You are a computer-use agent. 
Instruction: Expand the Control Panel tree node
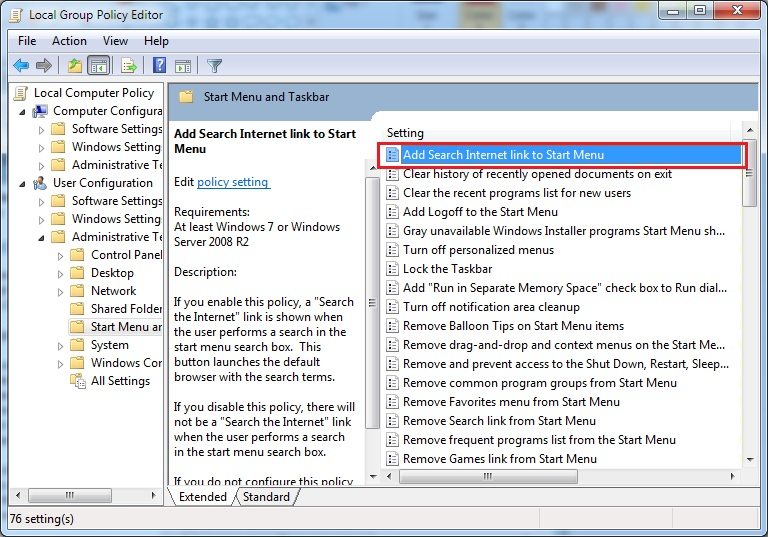coord(60,256)
